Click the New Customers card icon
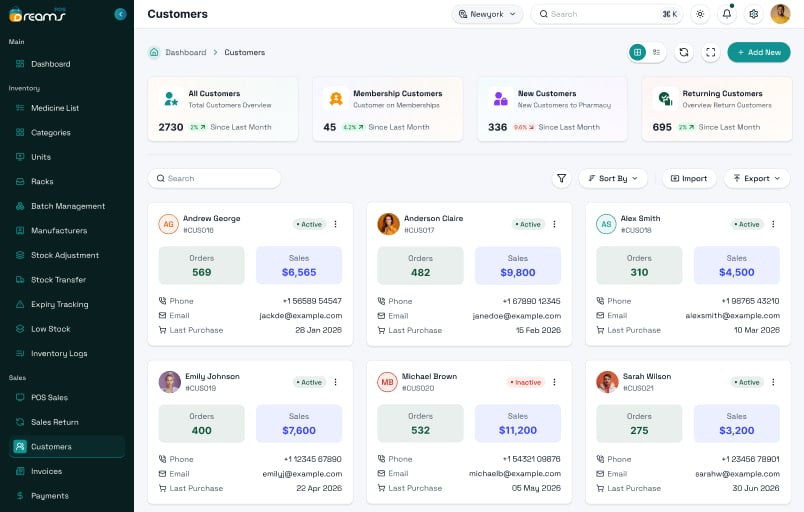Image resolution: width=804 pixels, height=512 pixels. [x=500, y=98]
